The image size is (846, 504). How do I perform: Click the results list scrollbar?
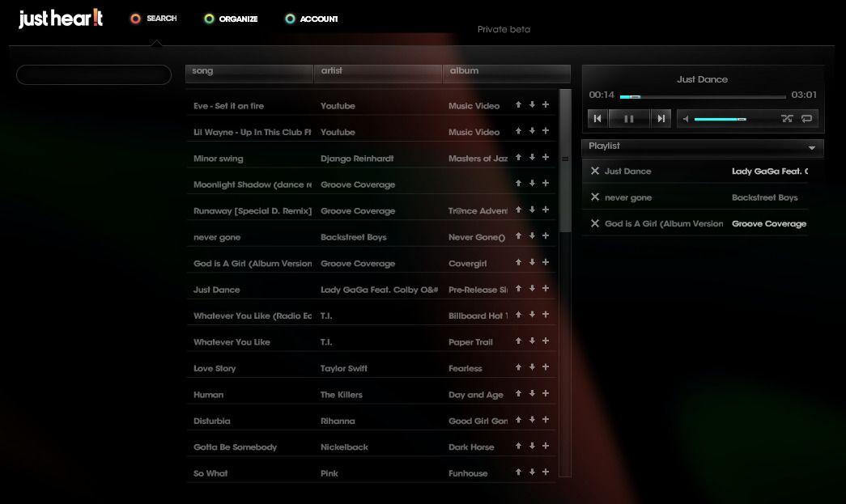pos(565,160)
